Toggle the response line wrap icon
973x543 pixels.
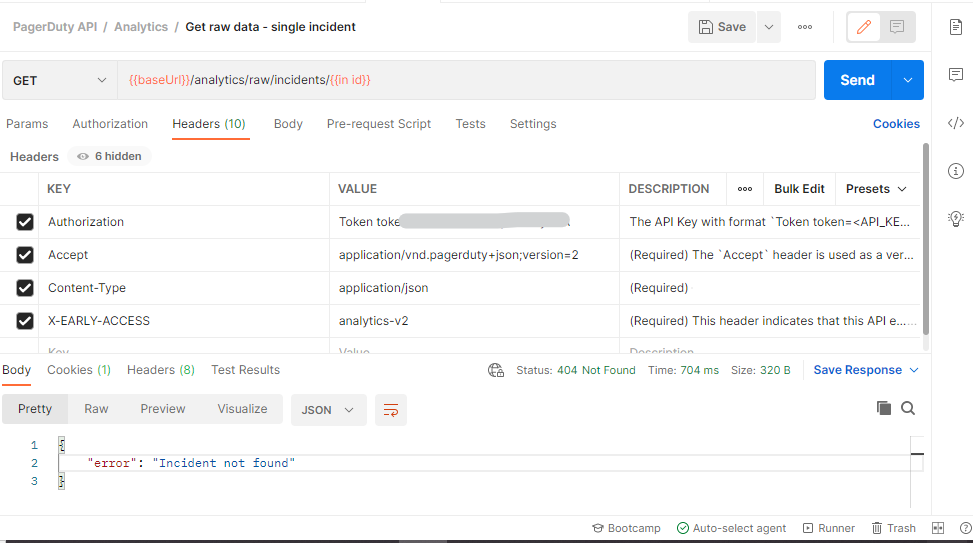[x=391, y=410]
